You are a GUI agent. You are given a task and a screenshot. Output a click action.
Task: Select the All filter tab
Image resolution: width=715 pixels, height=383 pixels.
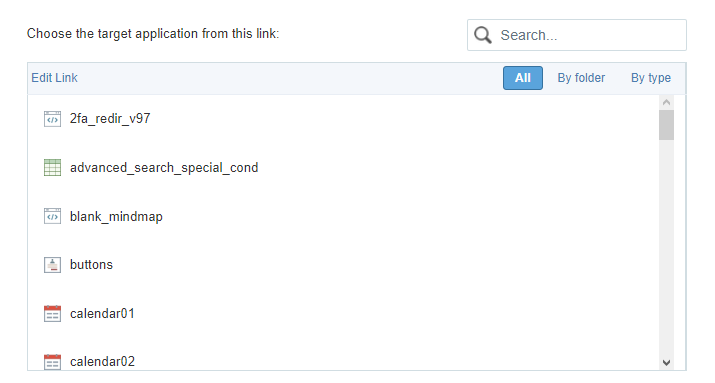523,78
